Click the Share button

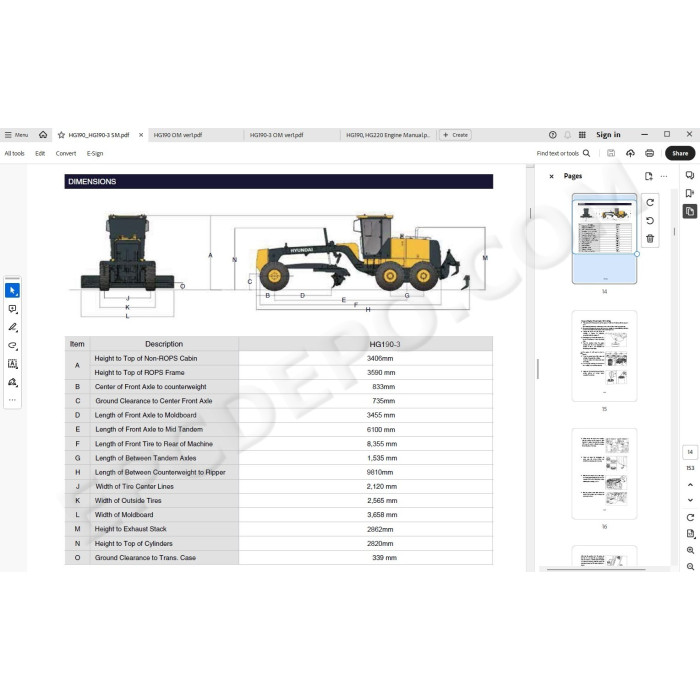(680, 153)
